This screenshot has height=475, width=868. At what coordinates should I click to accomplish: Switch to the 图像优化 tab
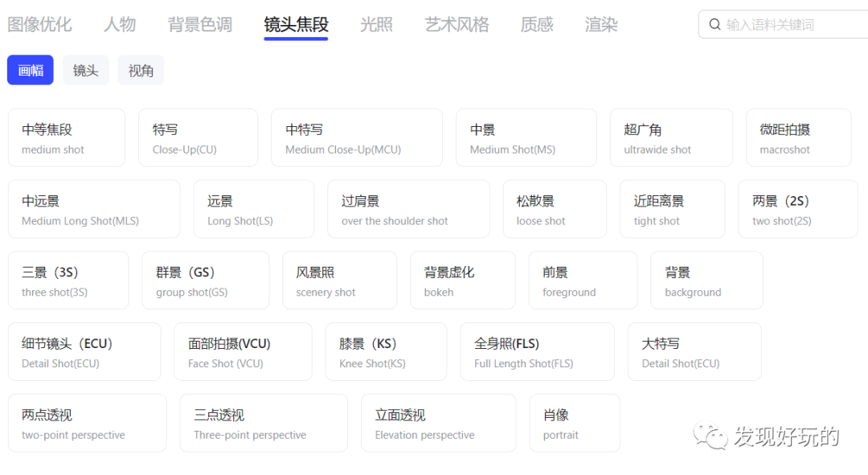(x=39, y=25)
